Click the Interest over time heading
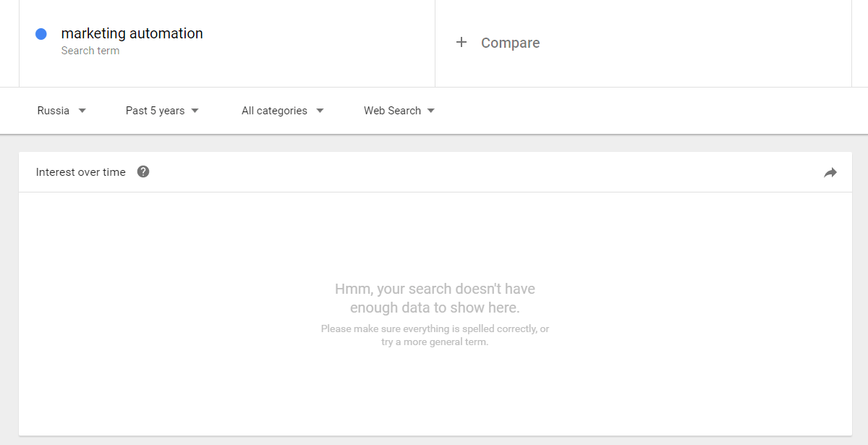This screenshot has width=868, height=445. tap(80, 172)
